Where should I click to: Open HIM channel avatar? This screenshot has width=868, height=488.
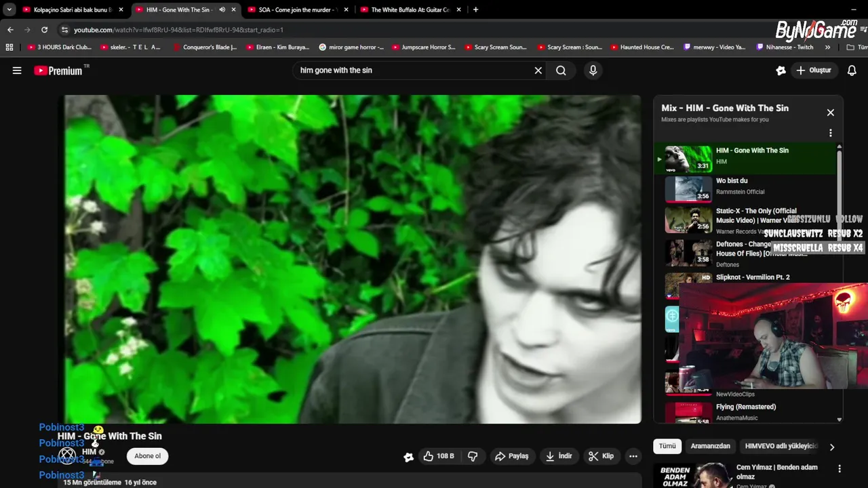(x=67, y=455)
